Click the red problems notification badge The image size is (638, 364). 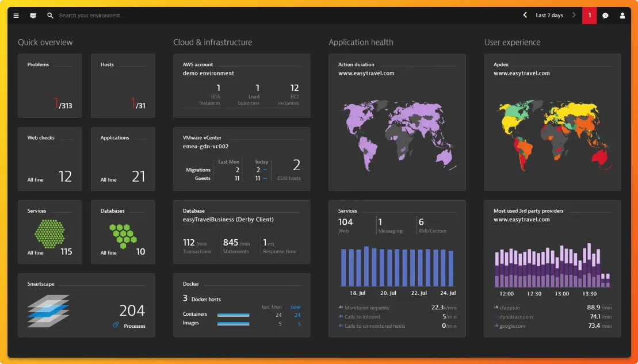point(589,16)
